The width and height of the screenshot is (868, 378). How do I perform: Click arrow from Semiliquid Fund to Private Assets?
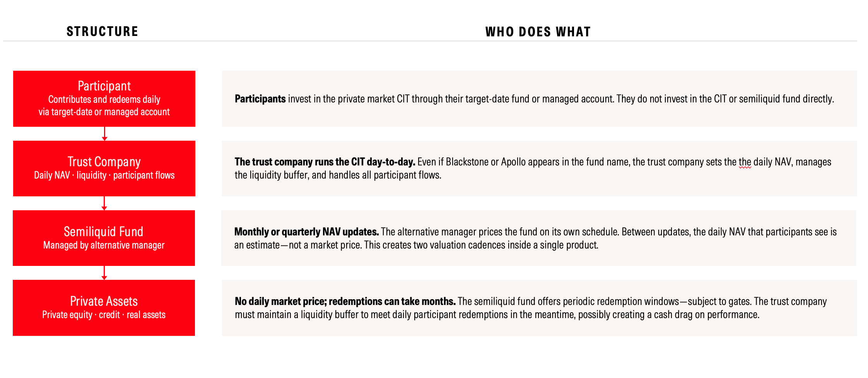pos(104,273)
